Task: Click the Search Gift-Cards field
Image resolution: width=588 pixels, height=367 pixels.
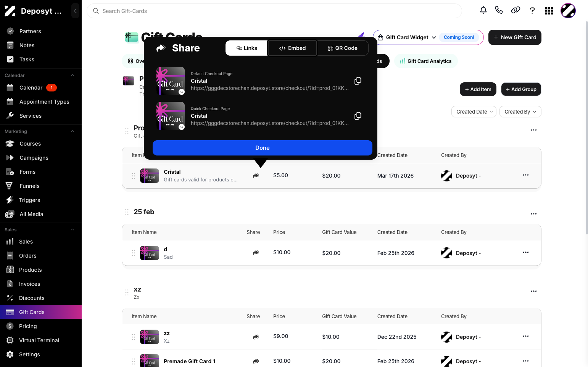Action: point(274,11)
